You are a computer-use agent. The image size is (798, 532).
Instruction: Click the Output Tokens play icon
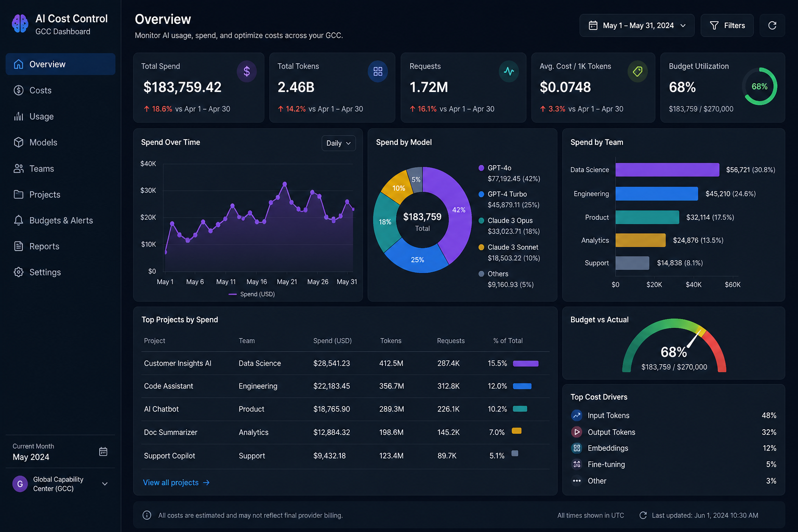point(577,432)
